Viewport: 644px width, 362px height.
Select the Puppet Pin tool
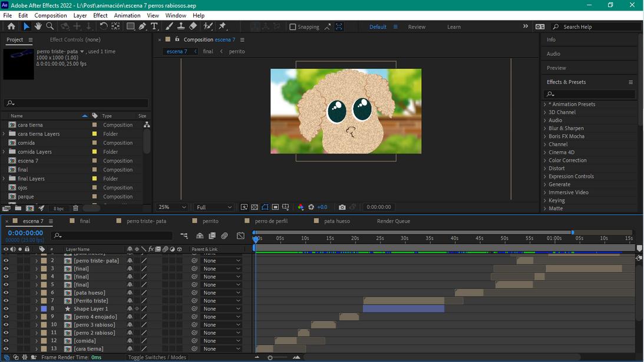[x=223, y=26]
